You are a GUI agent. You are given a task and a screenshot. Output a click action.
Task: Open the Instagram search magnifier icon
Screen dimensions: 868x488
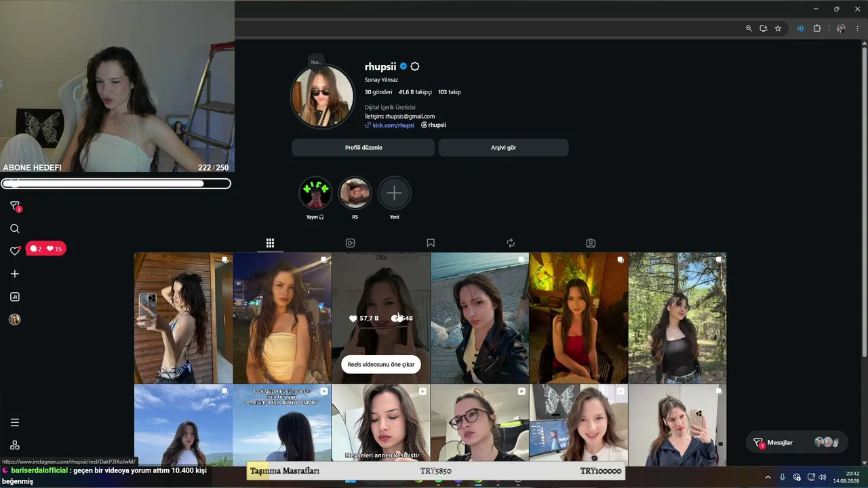[x=15, y=229]
